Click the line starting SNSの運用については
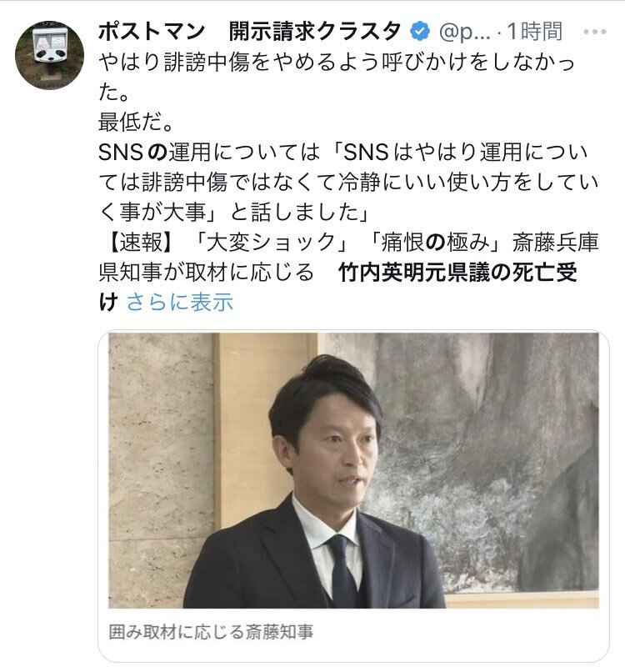The width and height of the screenshot is (625, 672). coord(342,152)
